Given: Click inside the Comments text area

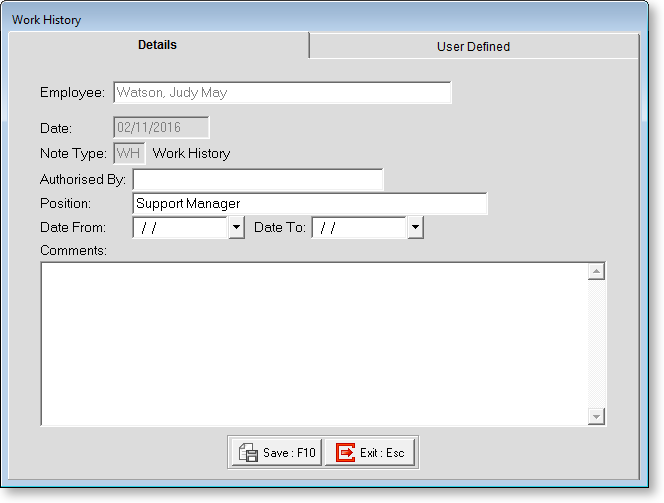Looking at the screenshot, I should 314,343.
